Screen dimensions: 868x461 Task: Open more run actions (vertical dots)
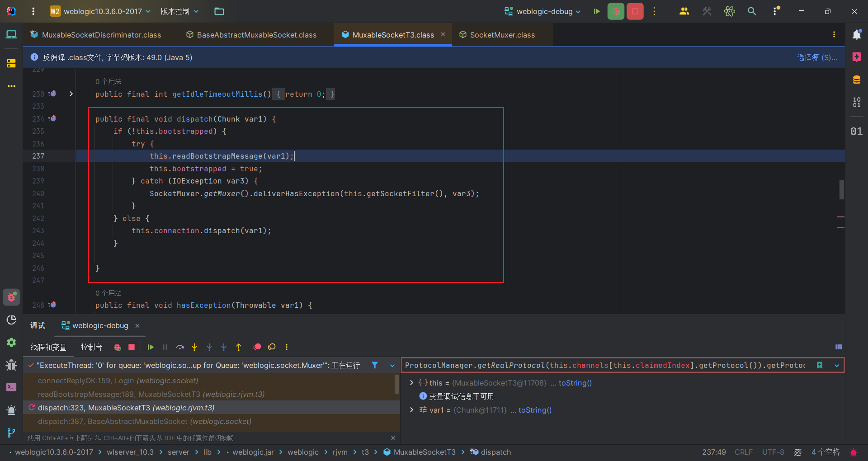[x=654, y=11]
